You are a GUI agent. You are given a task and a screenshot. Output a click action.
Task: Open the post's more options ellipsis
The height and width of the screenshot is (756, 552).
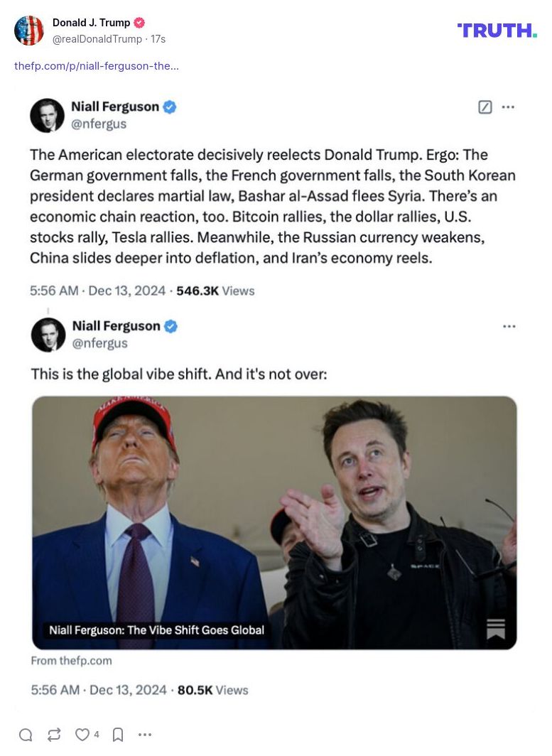click(x=145, y=735)
